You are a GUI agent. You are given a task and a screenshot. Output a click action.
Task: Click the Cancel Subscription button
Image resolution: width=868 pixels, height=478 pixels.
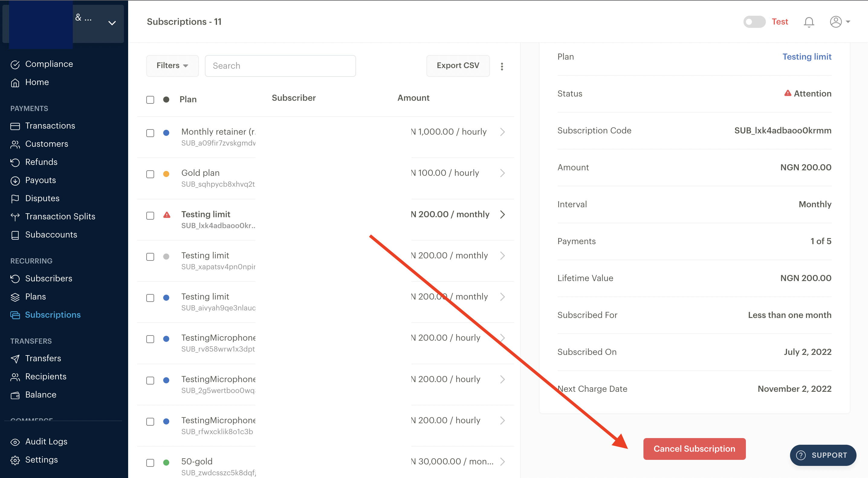click(694, 449)
